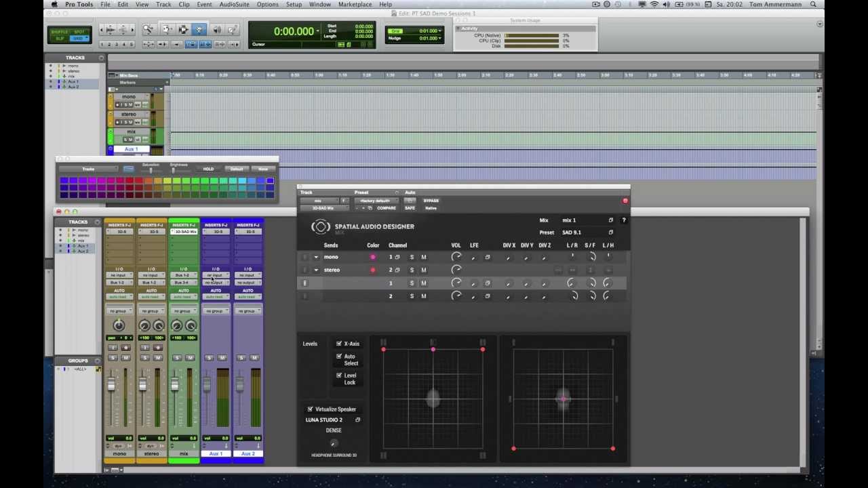Solo the Aux 1 channel strip
The width and height of the screenshot is (868, 488).
click(x=209, y=358)
